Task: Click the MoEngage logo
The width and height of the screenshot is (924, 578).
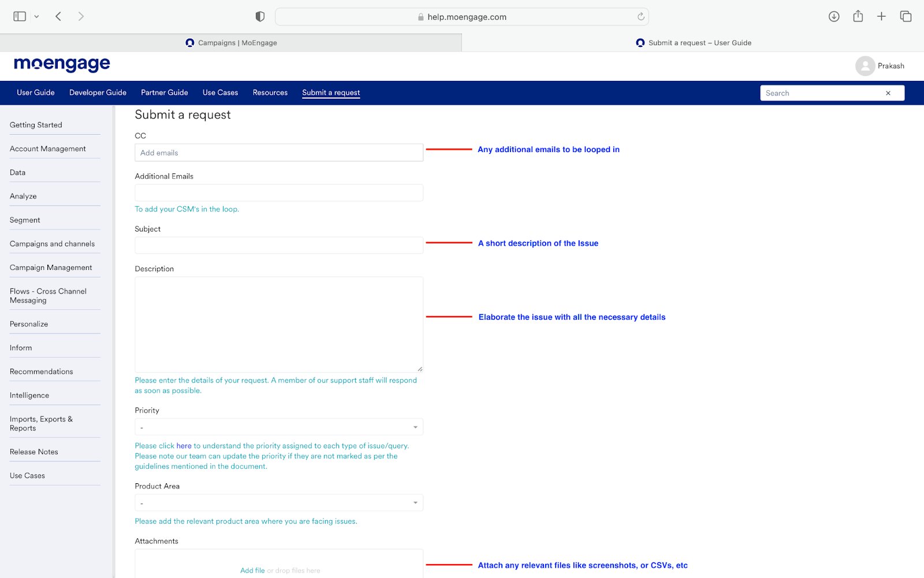Action: point(62,64)
